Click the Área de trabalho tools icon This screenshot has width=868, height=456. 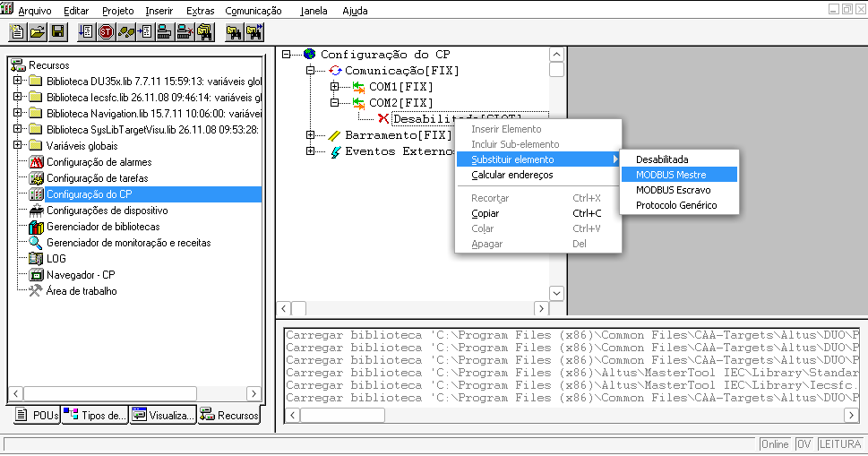coord(36,290)
